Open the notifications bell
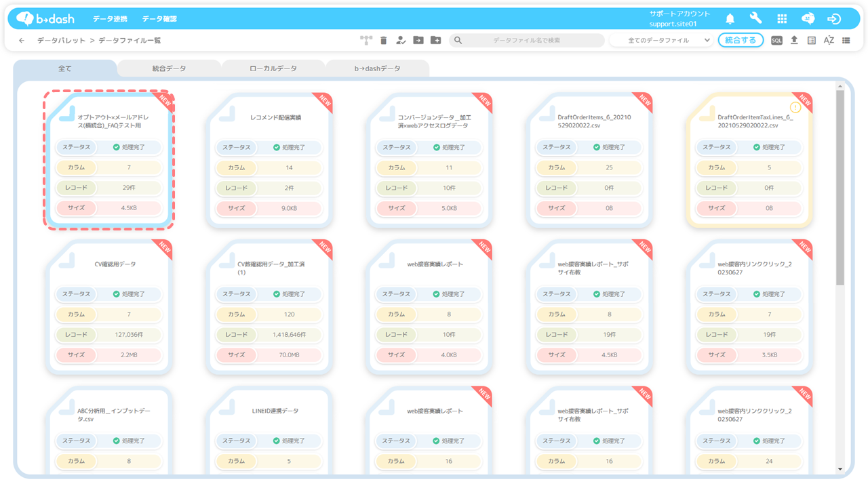The width and height of the screenshot is (868, 488). (730, 19)
